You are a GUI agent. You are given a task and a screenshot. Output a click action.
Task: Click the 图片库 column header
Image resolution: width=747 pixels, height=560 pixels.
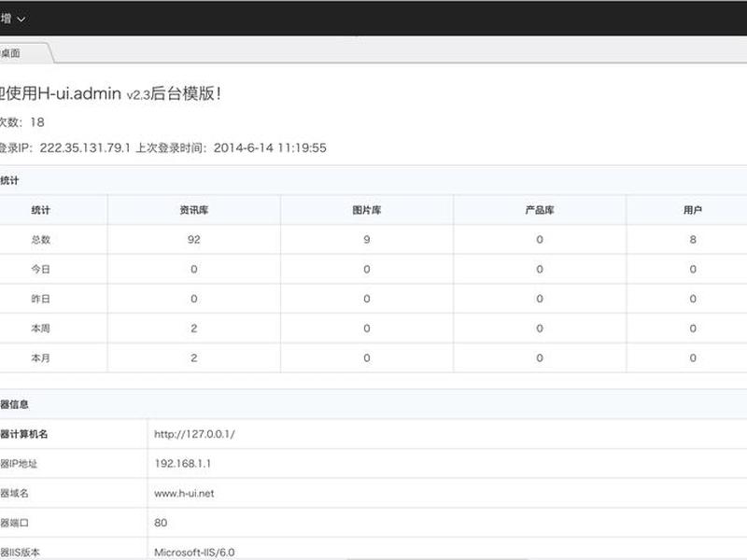click(367, 210)
